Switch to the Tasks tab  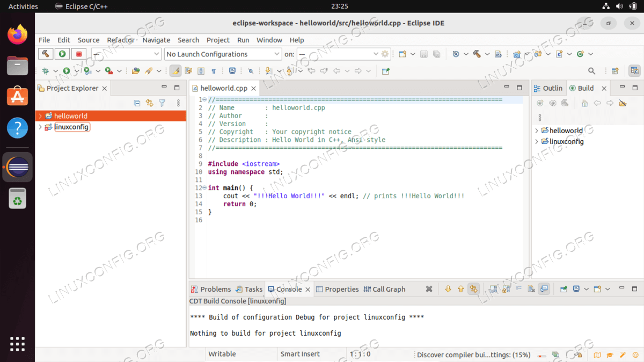point(250,289)
